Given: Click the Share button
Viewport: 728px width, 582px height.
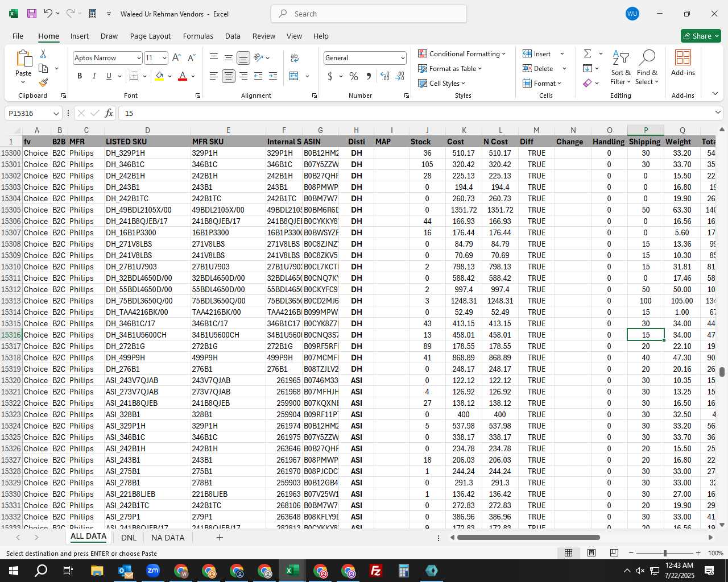Looking at the screenshot, I should 701,36.
